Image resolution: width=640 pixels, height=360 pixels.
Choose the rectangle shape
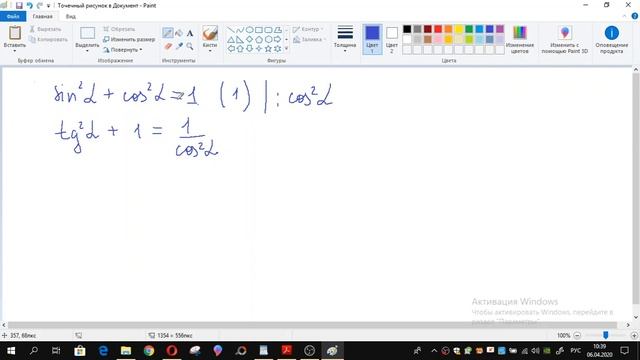[259, 30]
